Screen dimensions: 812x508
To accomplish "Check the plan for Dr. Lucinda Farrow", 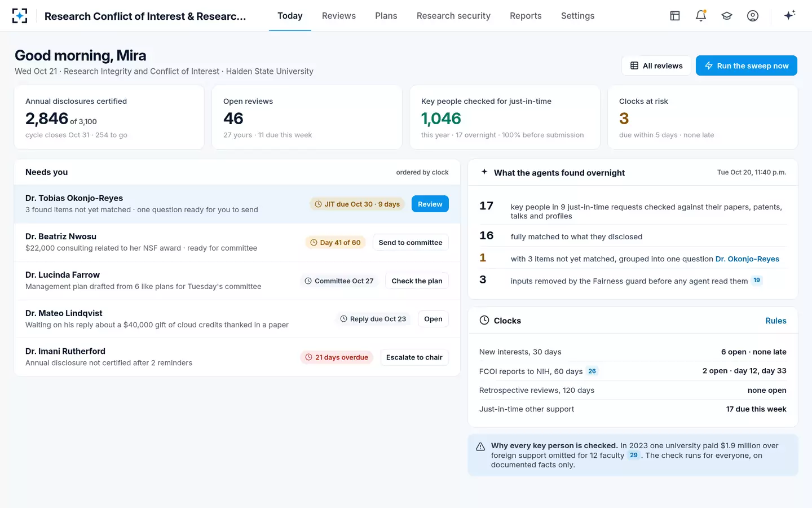I will (417, 281).
